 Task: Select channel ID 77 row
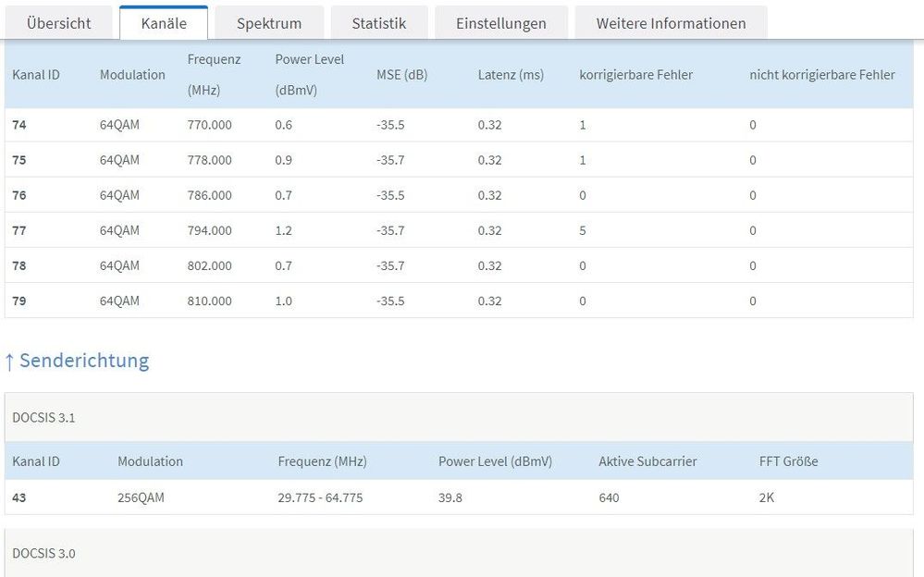(x=19, y=230)
